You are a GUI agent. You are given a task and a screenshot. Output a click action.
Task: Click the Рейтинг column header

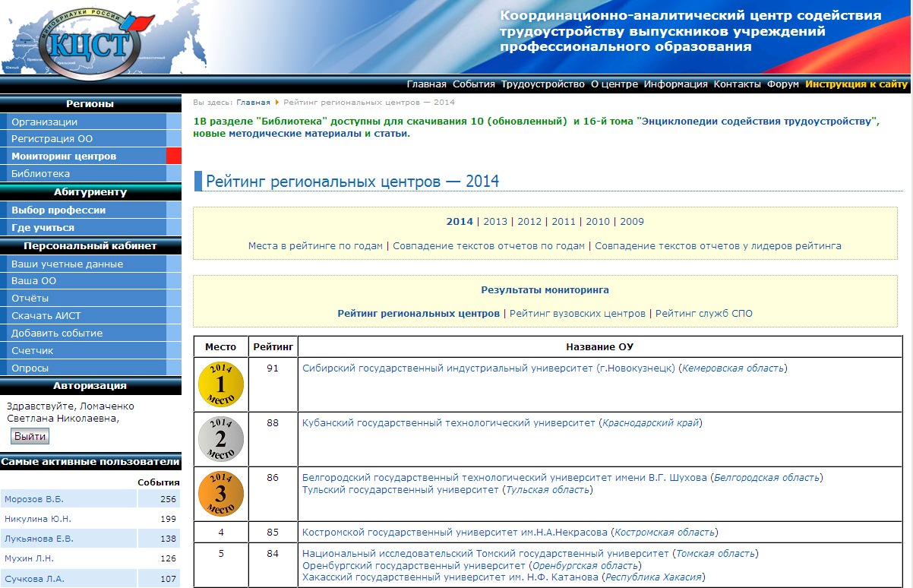pos(273,347)
